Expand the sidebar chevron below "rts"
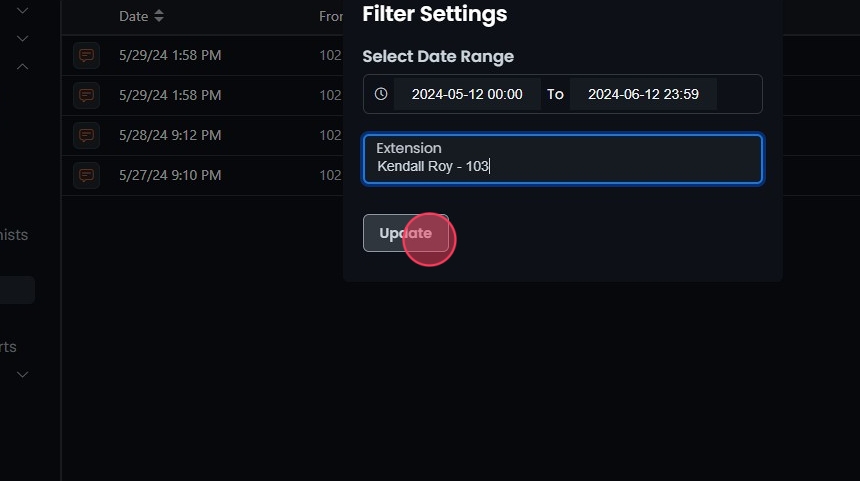860x481 pixels. (23, 374)
